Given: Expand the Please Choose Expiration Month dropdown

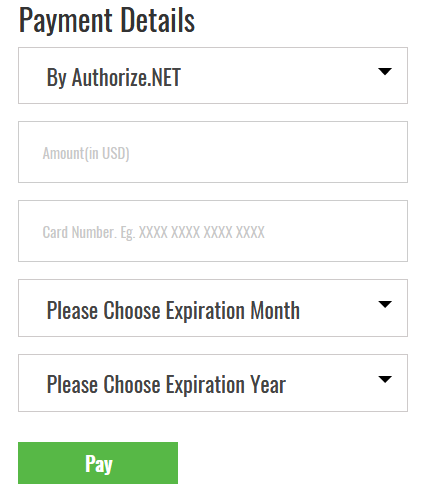Looking at the screenshot, I should click(x=213, y=308).
